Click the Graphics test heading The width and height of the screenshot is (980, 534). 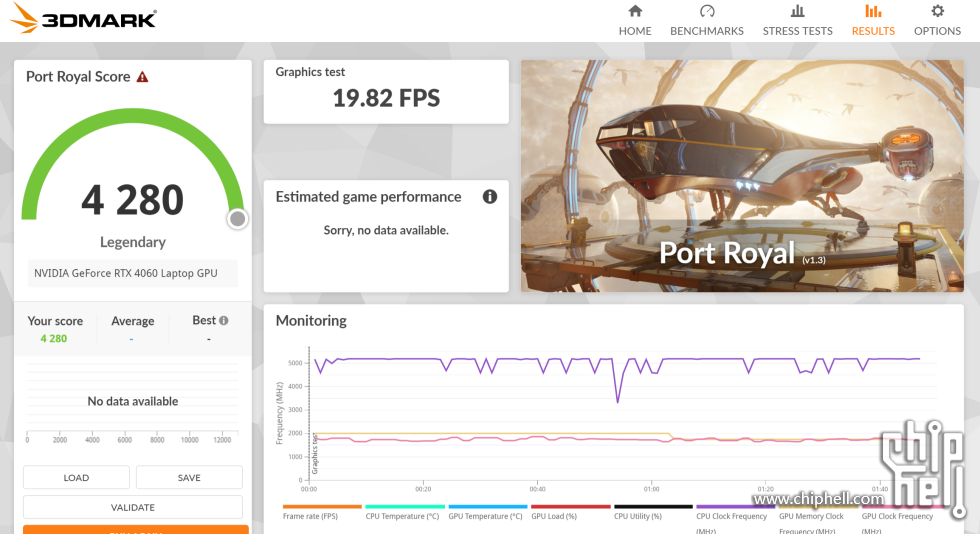coord(310,72)
